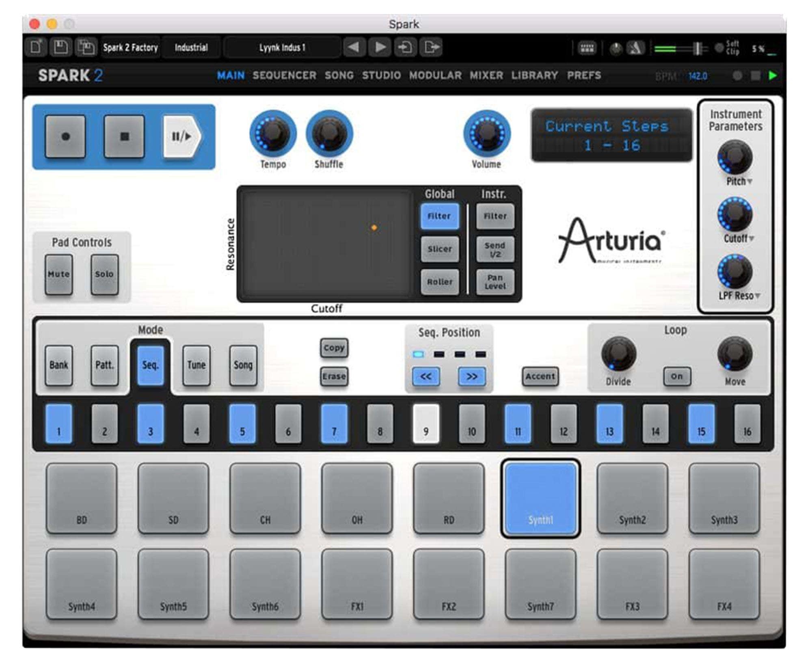Click the BPM 142.0 value field
This screenshot has height=661, width=812.
pyautogui.click(x=698, y=76)
